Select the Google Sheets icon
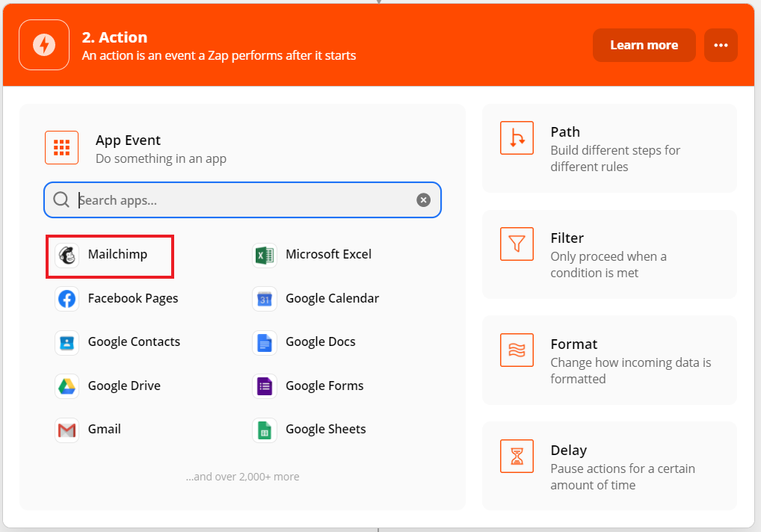The width and height of the screenshot is (761, 532). [265, 430]
